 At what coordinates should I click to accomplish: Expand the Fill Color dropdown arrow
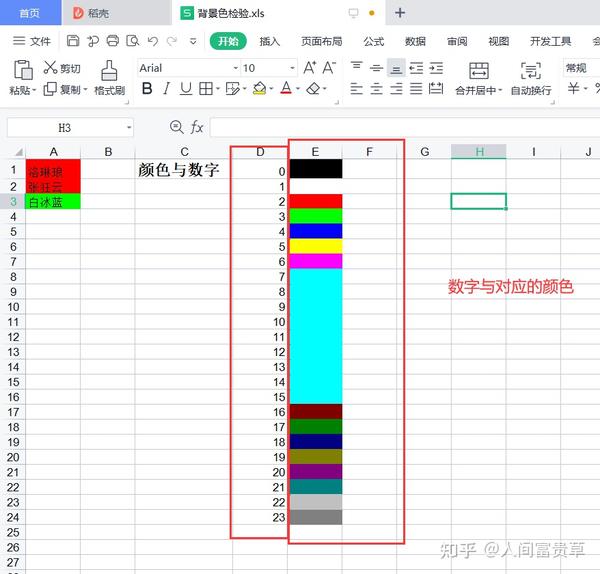click(x=271, y=89)
